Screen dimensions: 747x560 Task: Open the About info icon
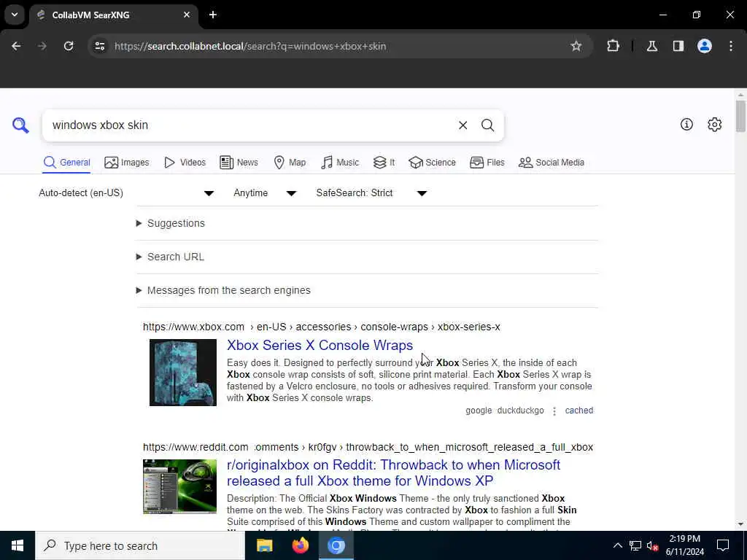click(686, 124)
